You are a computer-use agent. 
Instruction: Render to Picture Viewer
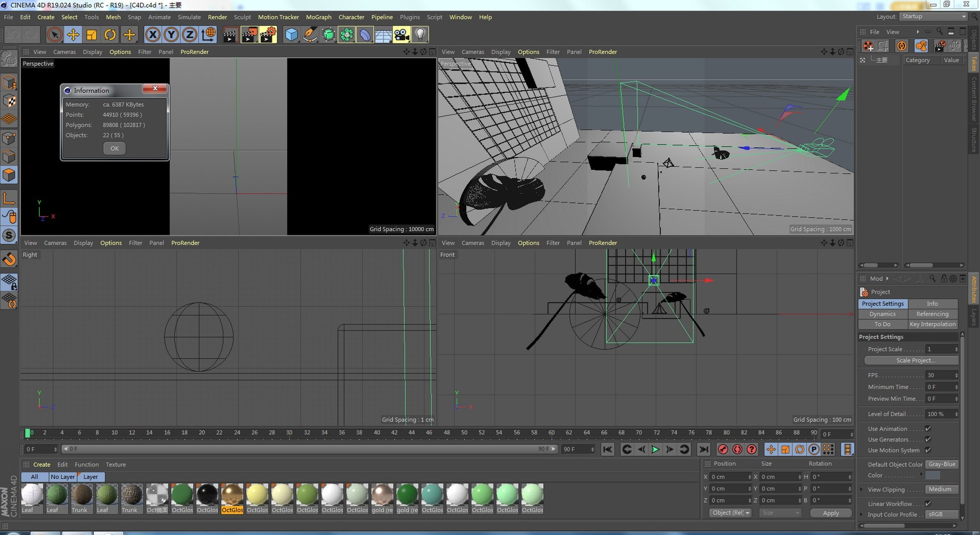tap(249, 35)
